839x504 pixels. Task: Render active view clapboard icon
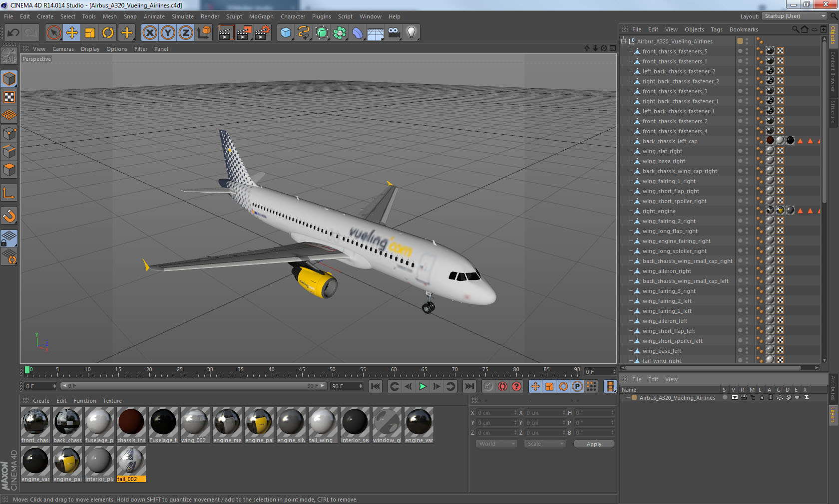click(x=226, y=33)
